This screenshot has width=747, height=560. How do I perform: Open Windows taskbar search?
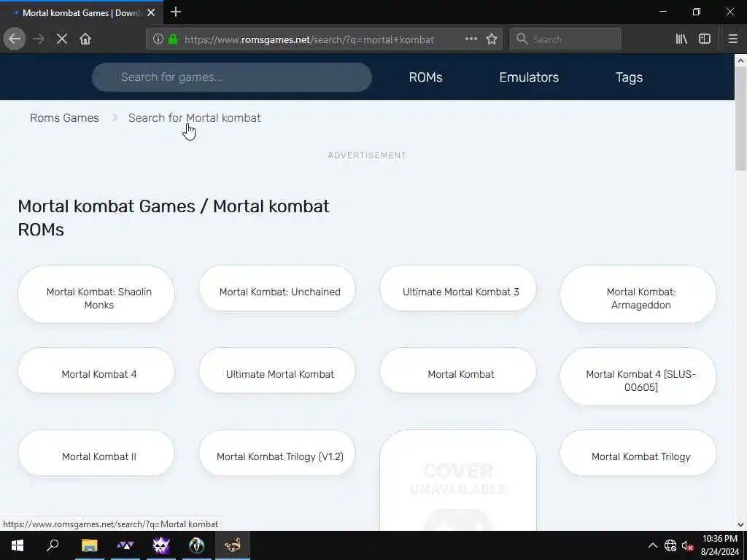click(x=53, y=545)
